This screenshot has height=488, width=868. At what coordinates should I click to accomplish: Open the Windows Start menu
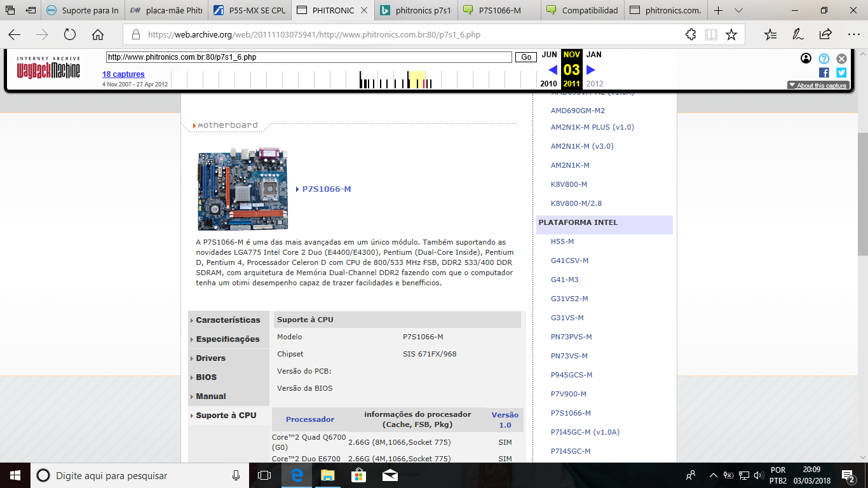pos(15,475)
